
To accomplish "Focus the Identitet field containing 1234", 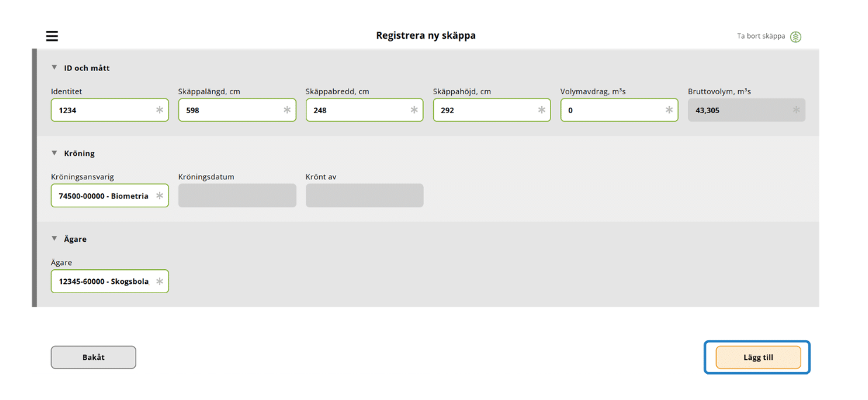I will point(110,110).
